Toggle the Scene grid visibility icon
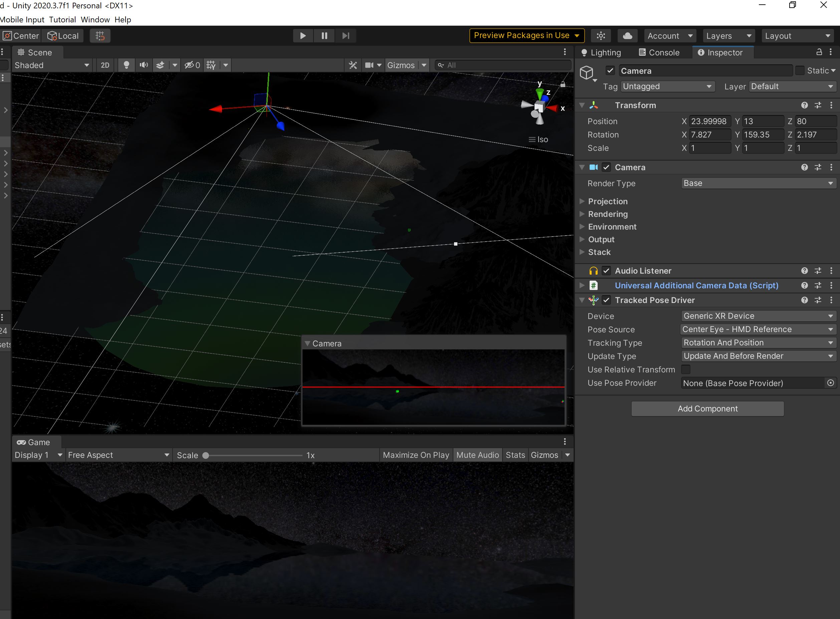840x619 pixels. 211,65
